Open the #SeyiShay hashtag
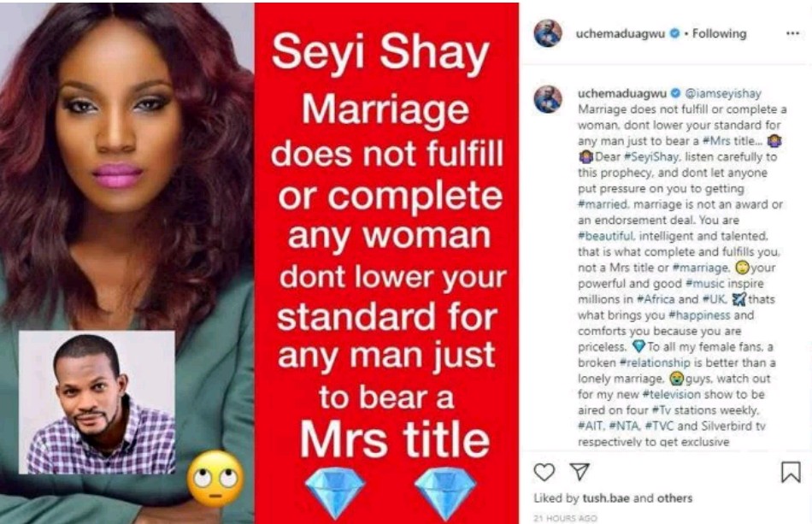Screen dimensions: 812x524 click(651, 156)
